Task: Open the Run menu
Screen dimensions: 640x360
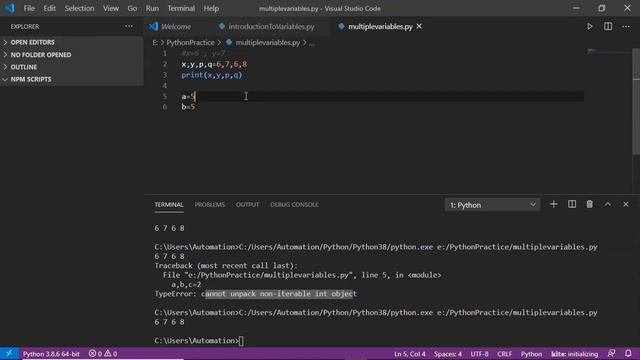Action: 152,8
